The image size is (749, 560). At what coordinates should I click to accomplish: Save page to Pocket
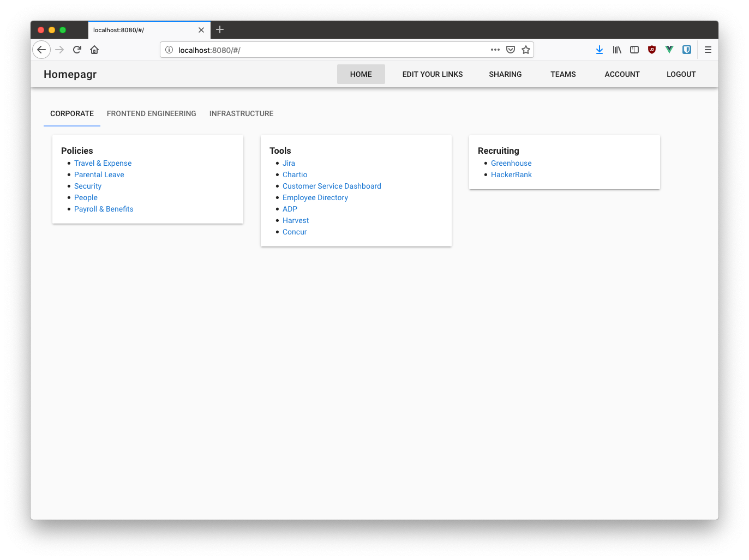pos(511,50)
